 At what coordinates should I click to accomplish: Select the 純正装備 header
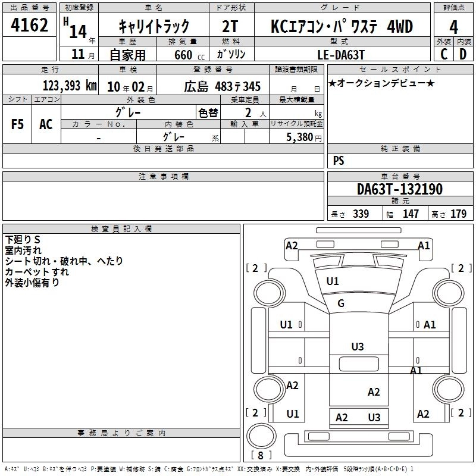tap(400, 148)
